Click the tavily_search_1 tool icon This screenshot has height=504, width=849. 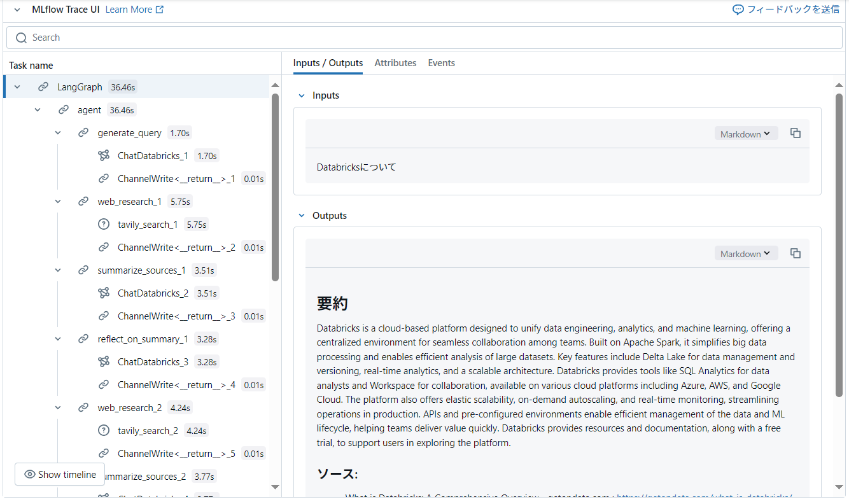104,225
